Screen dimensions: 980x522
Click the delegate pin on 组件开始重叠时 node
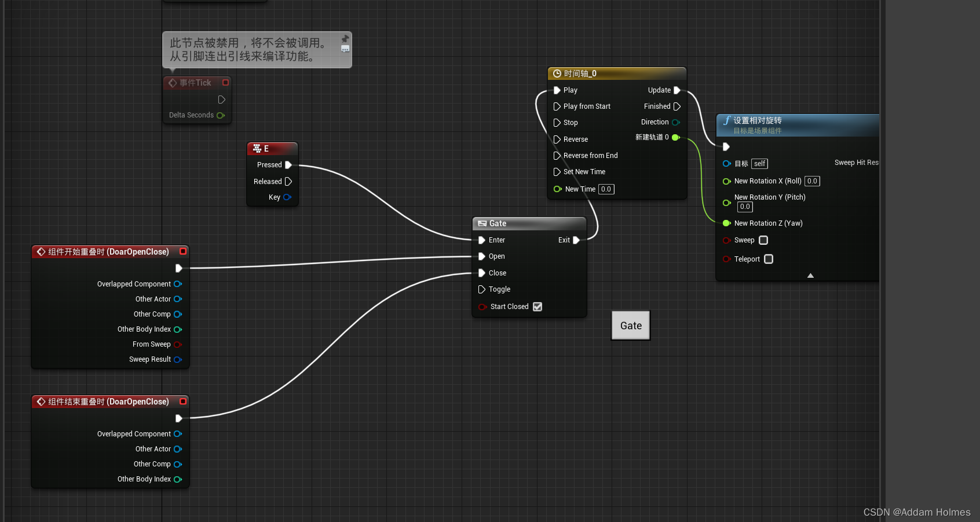click(x=183, y=251)
